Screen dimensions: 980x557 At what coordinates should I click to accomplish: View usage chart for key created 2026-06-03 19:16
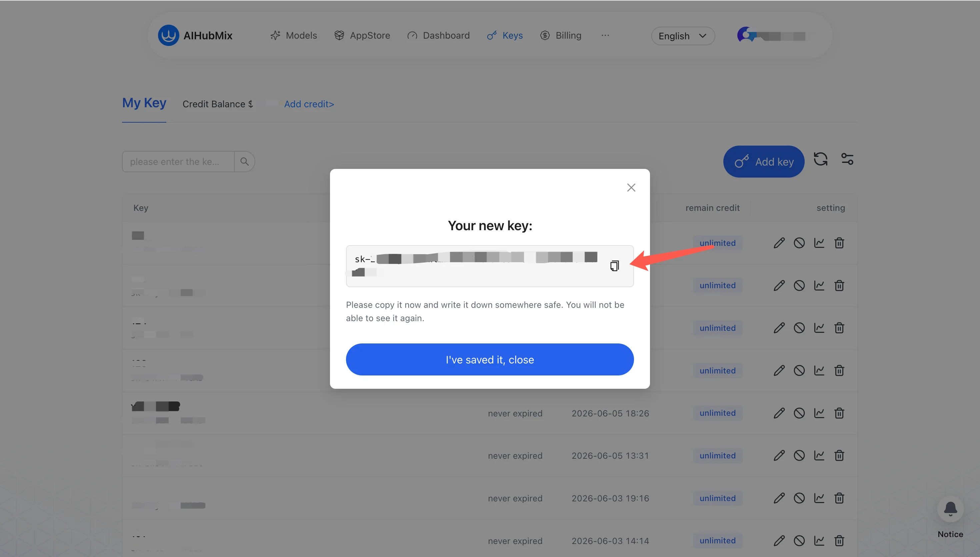(x=819, y=498)
